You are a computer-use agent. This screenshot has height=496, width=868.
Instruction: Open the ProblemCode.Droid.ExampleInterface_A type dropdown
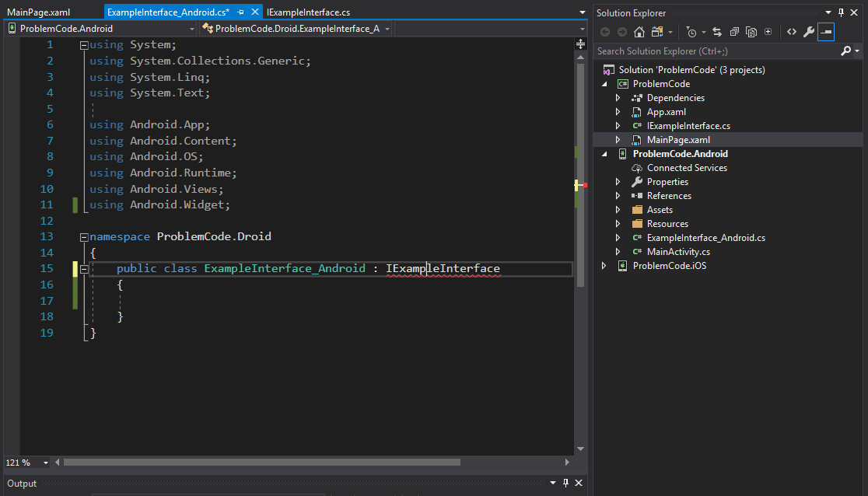tap(387, 29)
